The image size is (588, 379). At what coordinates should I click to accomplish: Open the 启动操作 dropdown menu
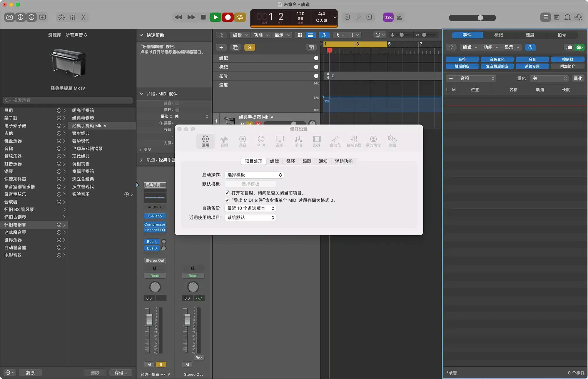[x=254, y=175]
